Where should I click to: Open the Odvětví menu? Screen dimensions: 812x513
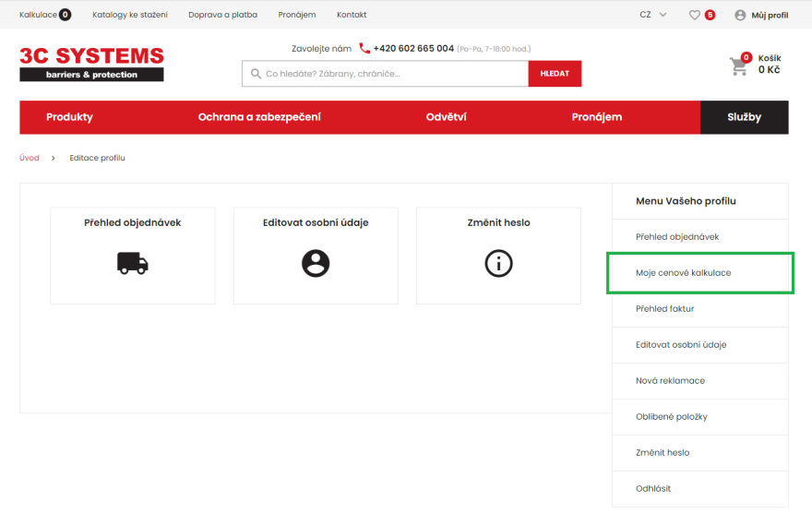[x=446, y=117]
